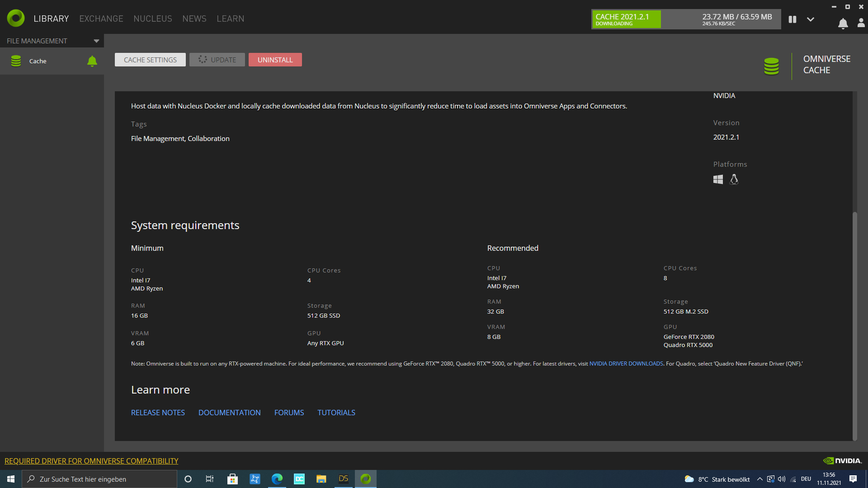The height and width of the screenshot is (488, 868).
Task: Click the Omniverse launcher logo icon
Action: pyautogui.click(x=16, y=19)
